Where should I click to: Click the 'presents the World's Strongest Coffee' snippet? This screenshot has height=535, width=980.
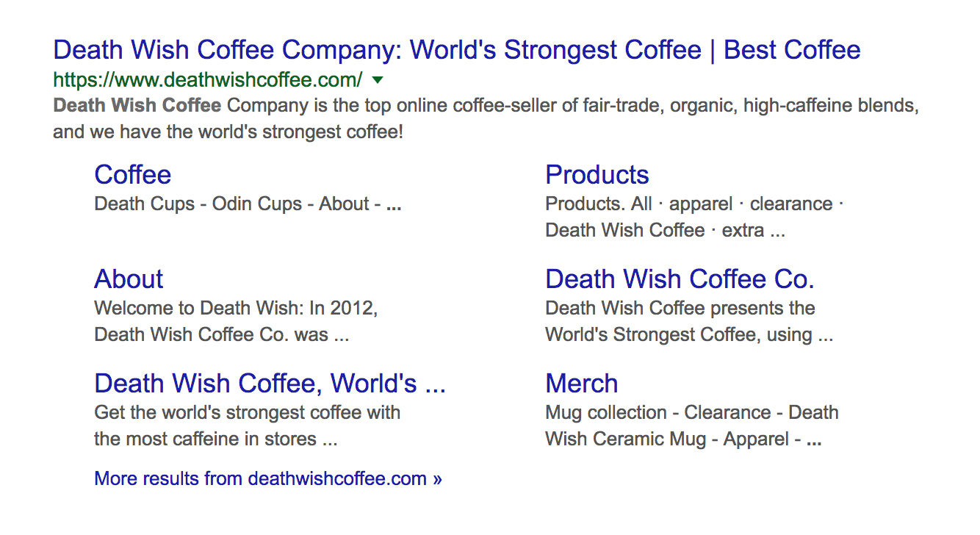click(680, 322)
